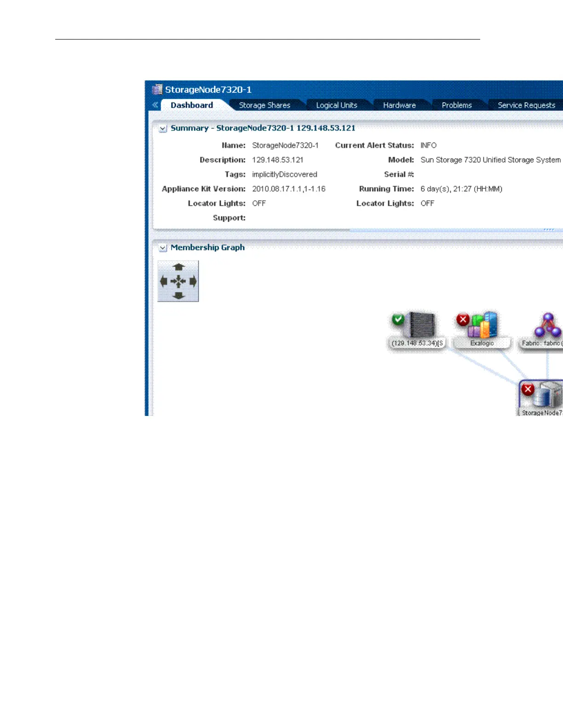Click alert status value INFO
The width and height of the screenshot is (563, 728).
tap(429, 145)
